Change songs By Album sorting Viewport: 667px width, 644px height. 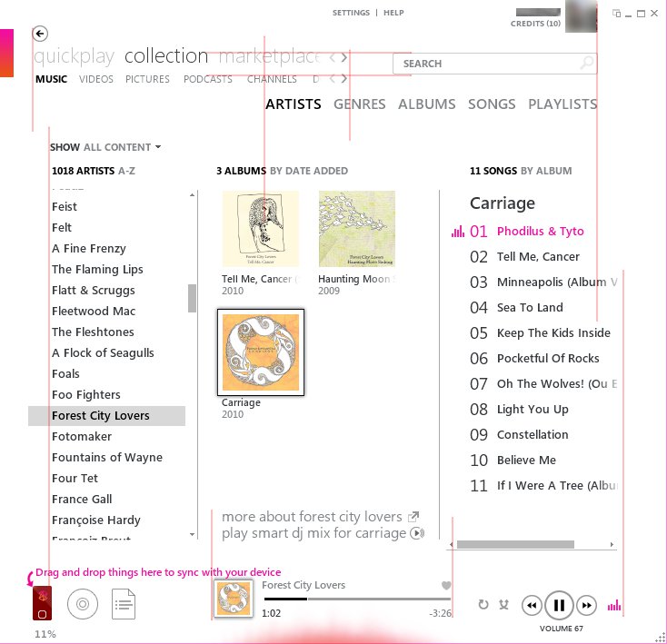[x=546, y=171]
